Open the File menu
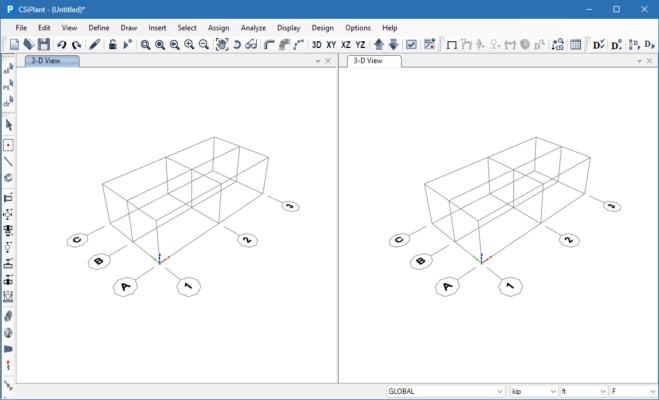This screenshot has width=659, height=400. 21,28
